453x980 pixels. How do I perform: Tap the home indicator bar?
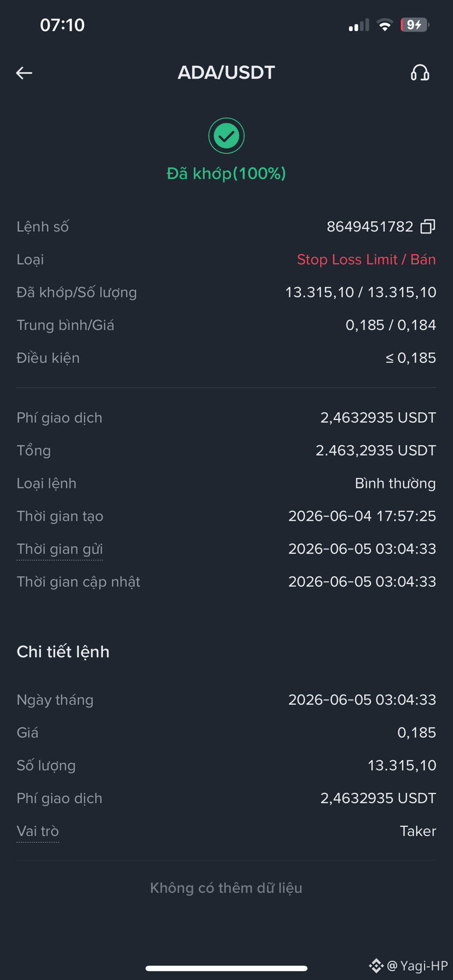[226, 969]
